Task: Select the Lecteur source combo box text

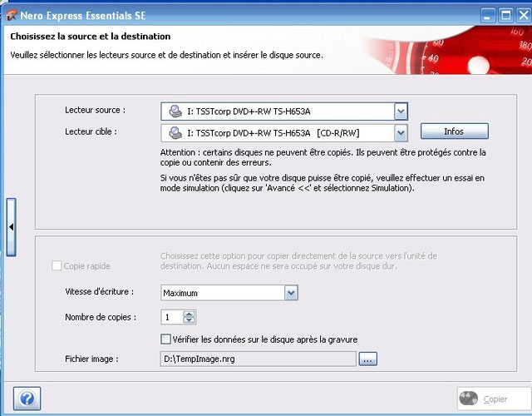Action: point(249,111)
